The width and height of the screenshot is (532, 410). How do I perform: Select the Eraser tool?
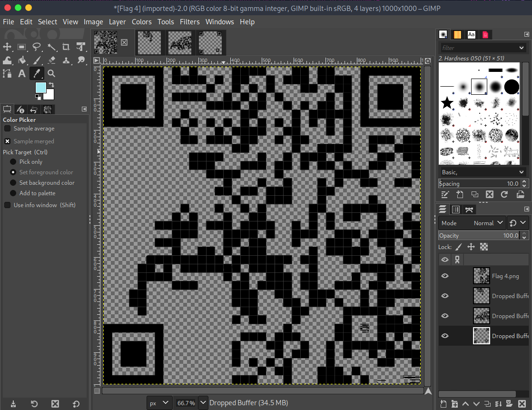tap(51, 60)
